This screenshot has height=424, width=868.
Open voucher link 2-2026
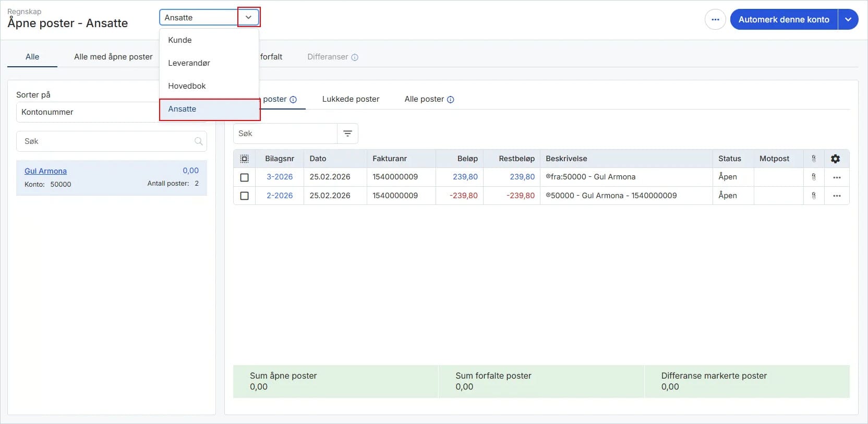pyautogui.click(x=280, y=196)
